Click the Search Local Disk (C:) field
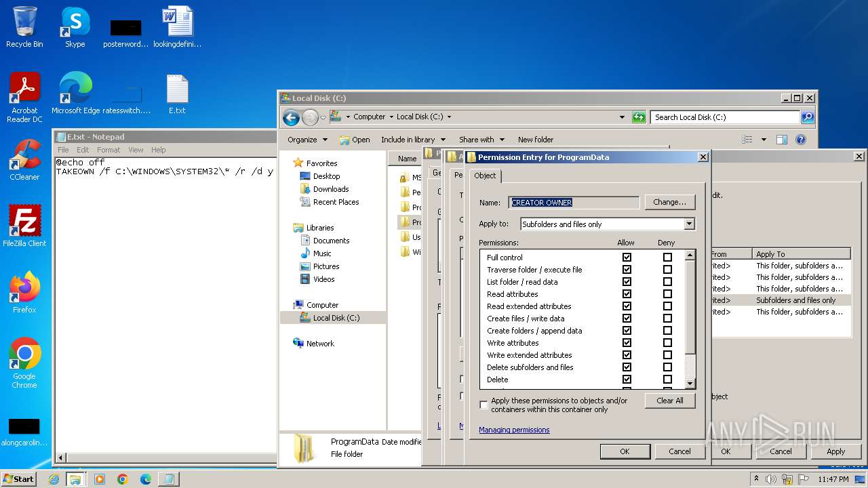This screenshot has width=868, height=488. pos(725,117)
